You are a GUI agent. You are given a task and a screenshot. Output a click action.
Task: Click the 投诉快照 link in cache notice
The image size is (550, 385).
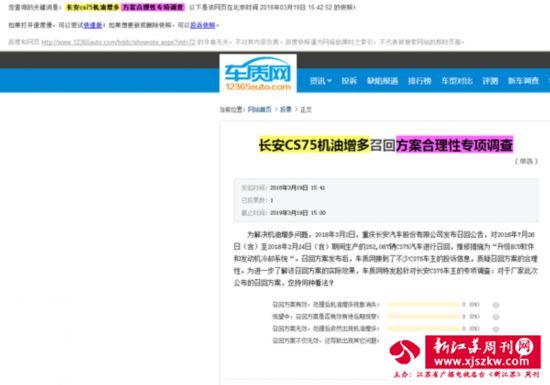point(203,25)
